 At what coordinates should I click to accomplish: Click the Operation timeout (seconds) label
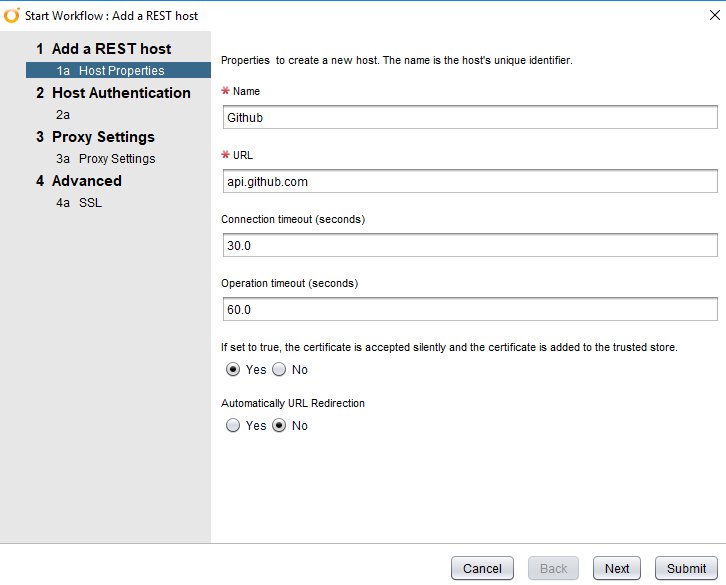pos(289,283)
